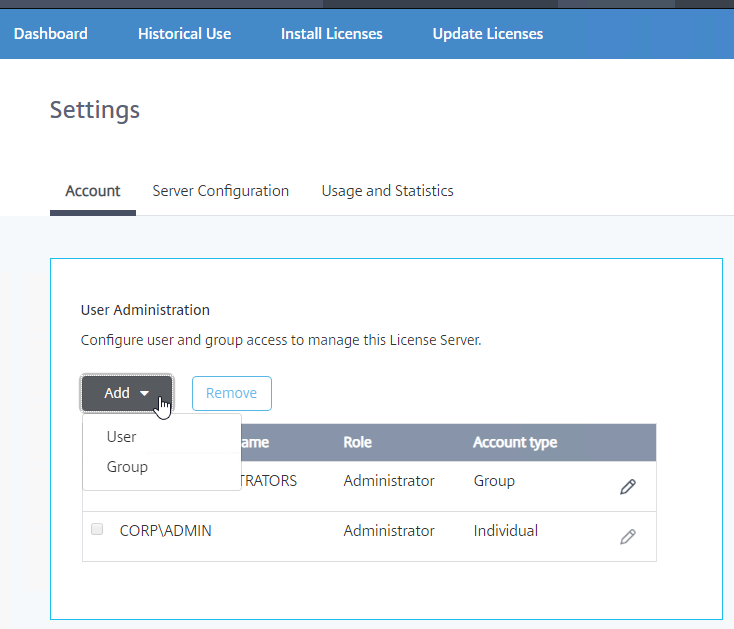Edit the Administrators group row pencil icon
Image resolution: width=734 pixels, height=629 pixels.
click(627, 487)
